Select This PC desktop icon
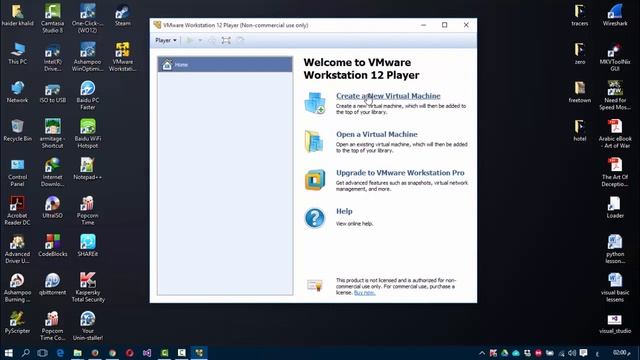 pyautogui.click(x=18, y=53)
